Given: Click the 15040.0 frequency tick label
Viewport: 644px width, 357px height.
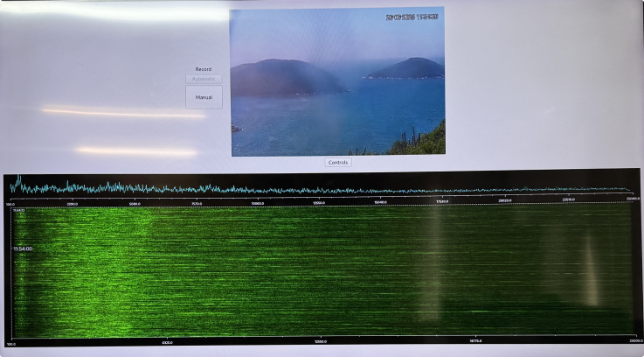Looking at the screenshot, I should point(381,202).
